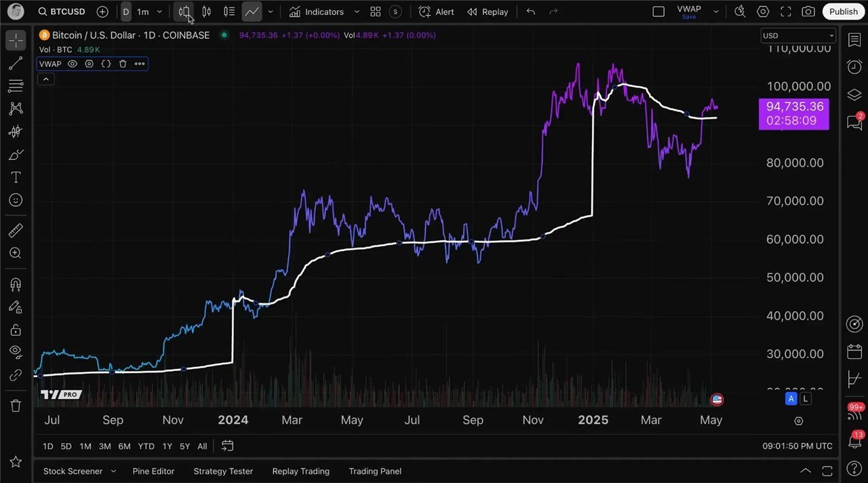Select the Fibonacci retracement tool

[15, 86]
